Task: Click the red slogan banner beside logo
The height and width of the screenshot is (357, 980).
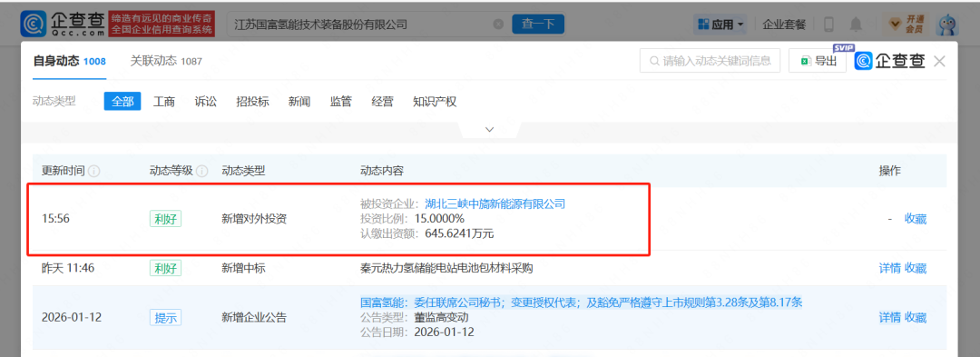Action: [x=162, y=24]
